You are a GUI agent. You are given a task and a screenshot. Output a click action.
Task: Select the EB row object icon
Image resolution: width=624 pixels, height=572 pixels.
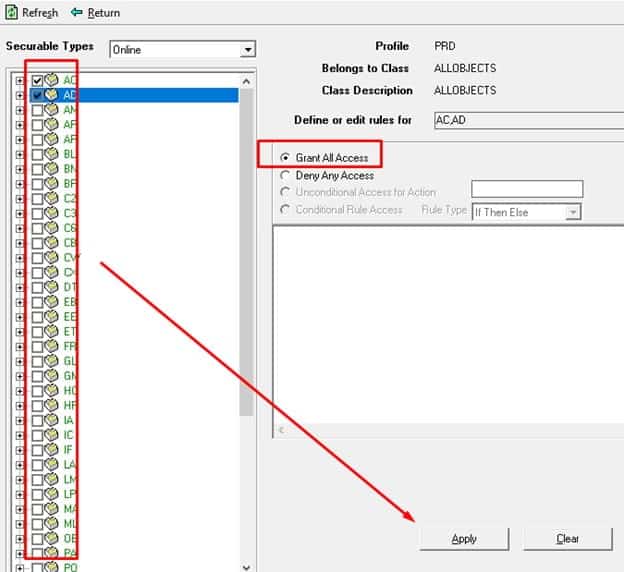pos(51,302)
